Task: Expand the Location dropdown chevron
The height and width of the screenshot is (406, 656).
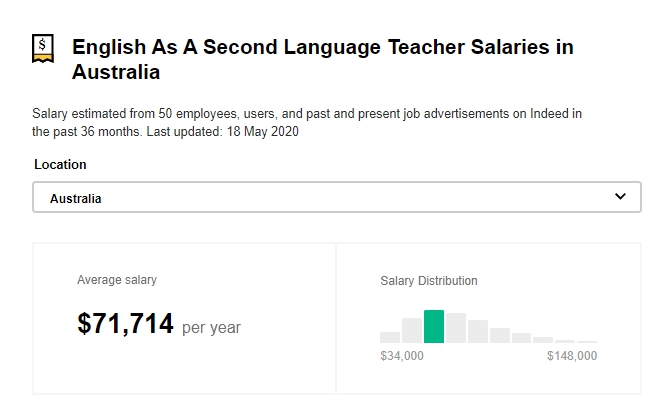Action: (x=620, y=197)
